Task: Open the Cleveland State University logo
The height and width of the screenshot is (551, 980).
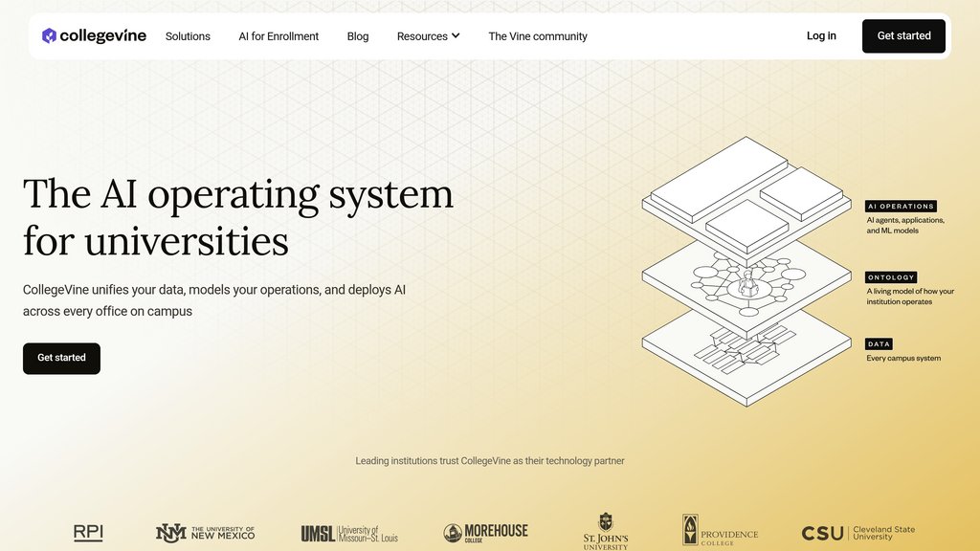Action: pos(858,533)
